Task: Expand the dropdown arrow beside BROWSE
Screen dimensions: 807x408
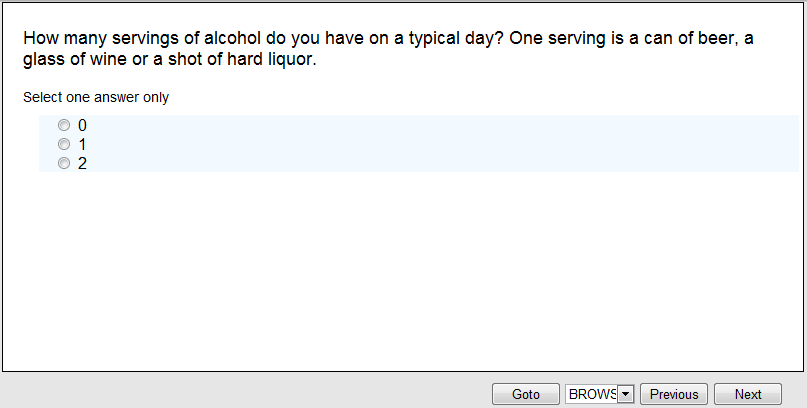Action: click(626, 394)
